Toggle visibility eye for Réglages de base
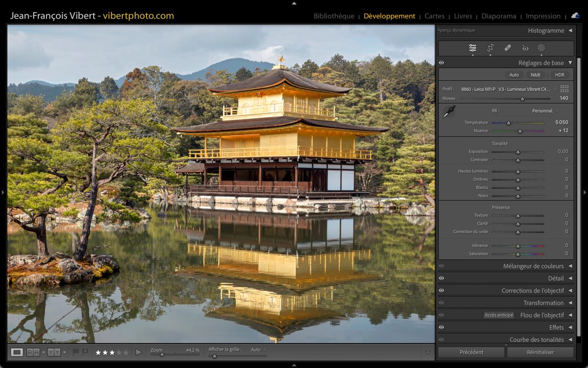 441,63
